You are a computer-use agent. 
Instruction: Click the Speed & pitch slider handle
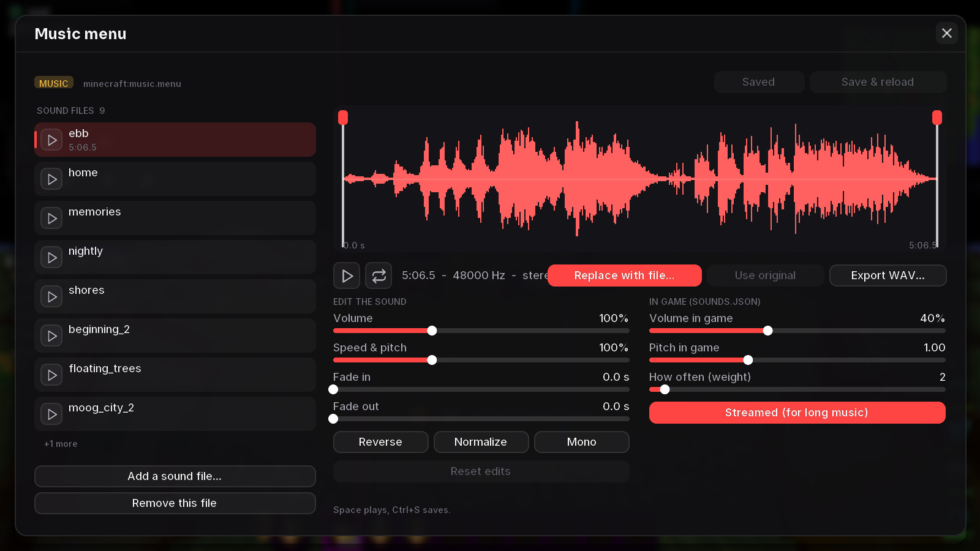[432, 360]
